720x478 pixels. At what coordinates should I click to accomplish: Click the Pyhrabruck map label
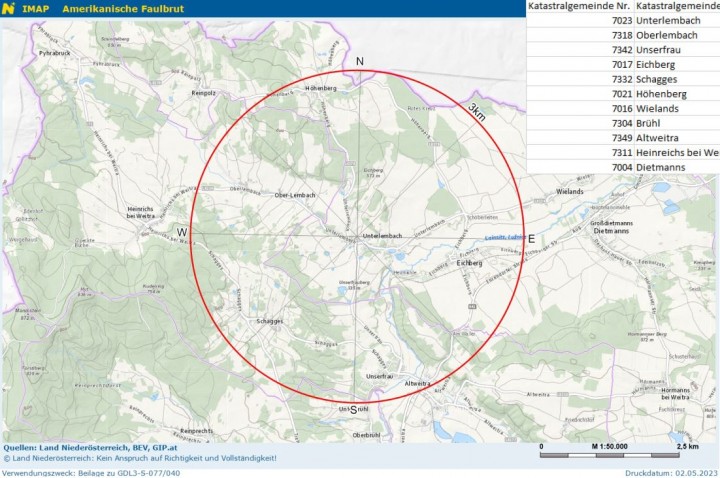click(x=55, y=53)
